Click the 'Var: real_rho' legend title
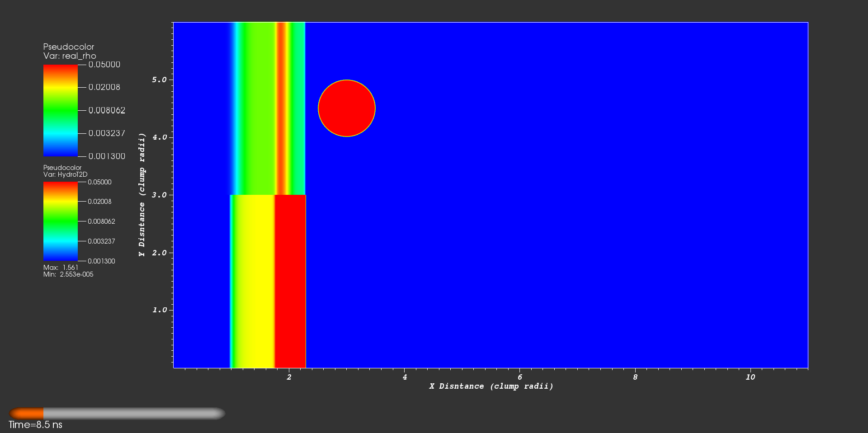This screenshot has height=433, width=868. coord(70,56)
